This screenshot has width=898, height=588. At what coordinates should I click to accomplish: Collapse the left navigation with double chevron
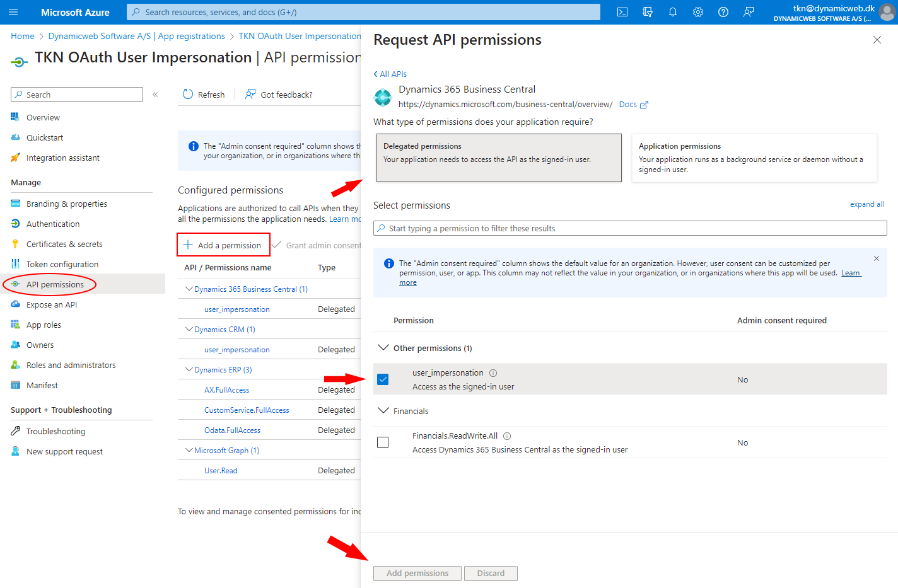(x=155, y=95)
